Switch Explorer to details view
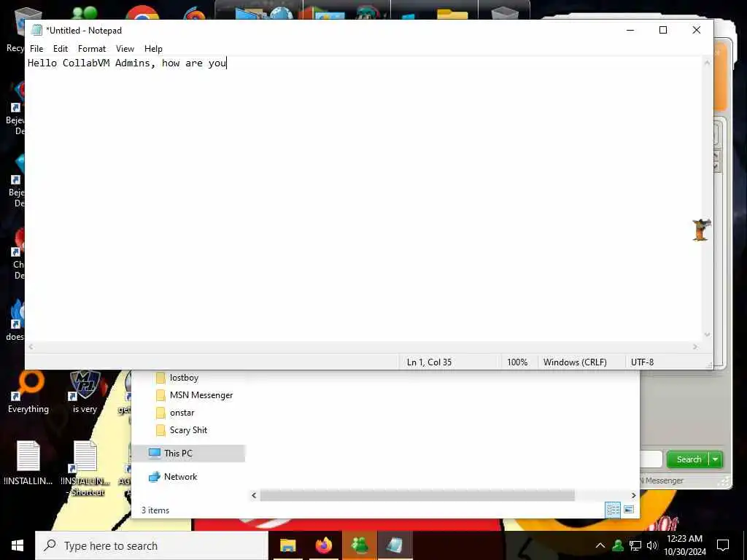The width and height of the screenshot is (747, 560). (x=613, y=510)
